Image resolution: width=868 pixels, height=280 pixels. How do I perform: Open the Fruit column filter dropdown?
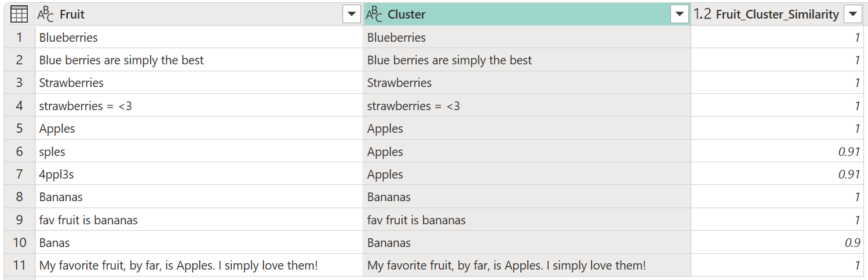point(352,14)
